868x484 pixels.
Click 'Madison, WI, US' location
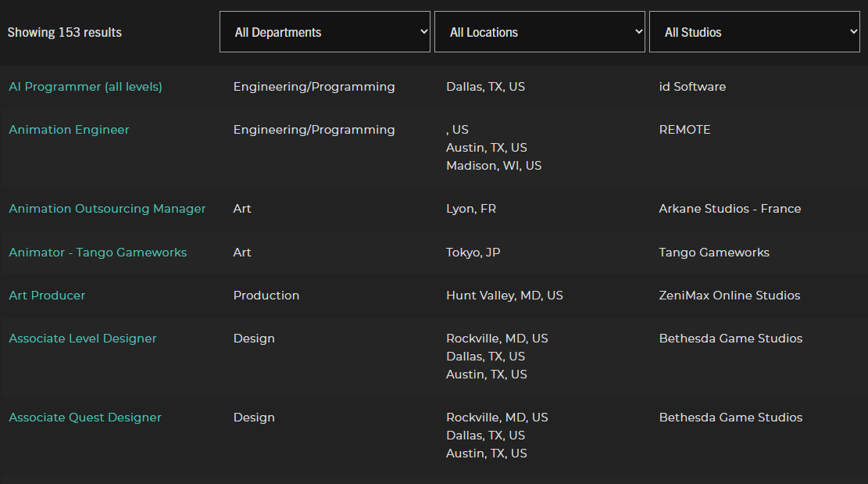tap(494, 166)
